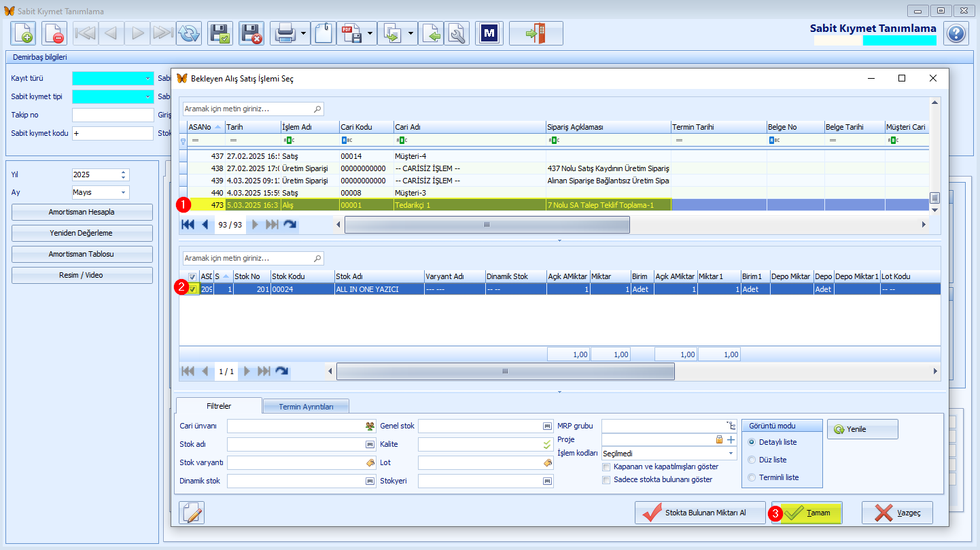The height and width of the screenshot is (550, 980).
Task: Click Amortisman Hesapla button in main window
Action: pyautogui.click(x=82, y=212)
